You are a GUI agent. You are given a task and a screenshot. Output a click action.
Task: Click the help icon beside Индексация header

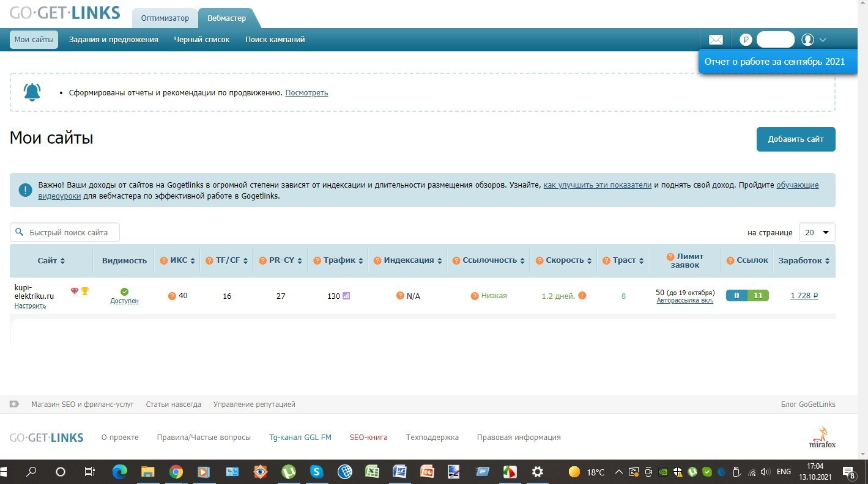377,260
